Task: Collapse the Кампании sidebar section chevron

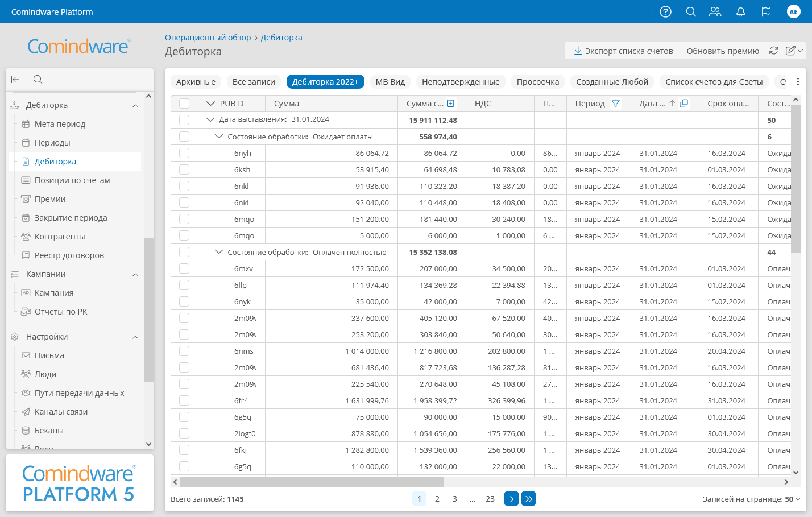Action: 135,275
